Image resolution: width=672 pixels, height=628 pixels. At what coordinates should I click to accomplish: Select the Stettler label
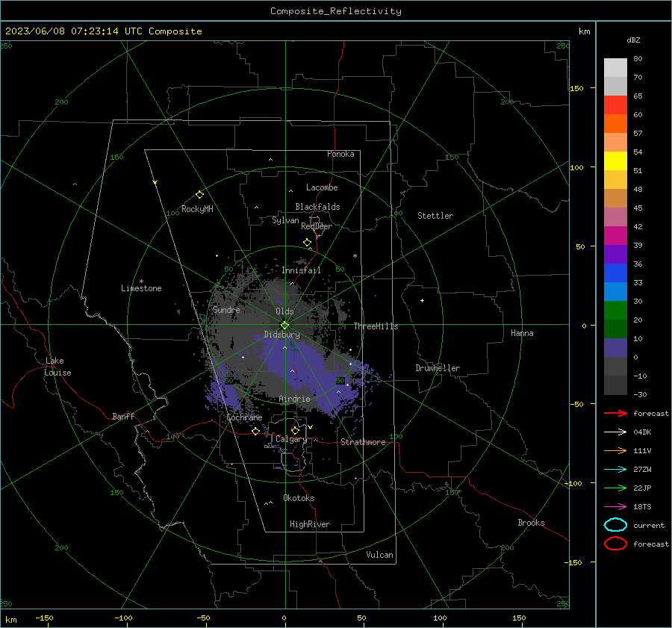click(x=435, y=216)
